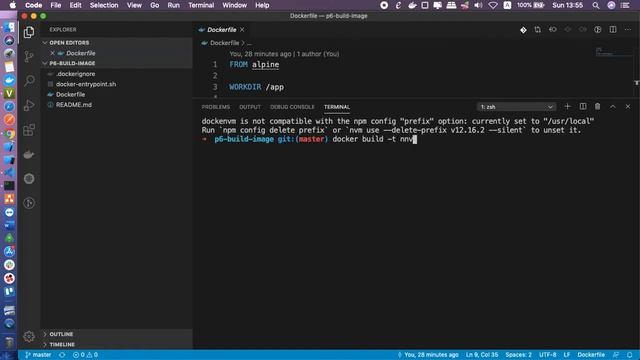The width and height of the screenshot is (640, 360).
Task: Click the GitLens diamond icon in editor toolbar
Action: [523, 30]
